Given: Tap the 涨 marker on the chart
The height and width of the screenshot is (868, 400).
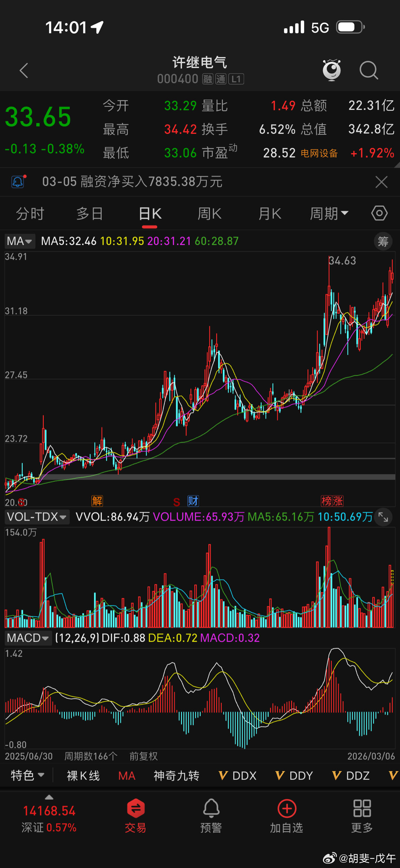Looking at the screenshot, I should pos(338,501).
